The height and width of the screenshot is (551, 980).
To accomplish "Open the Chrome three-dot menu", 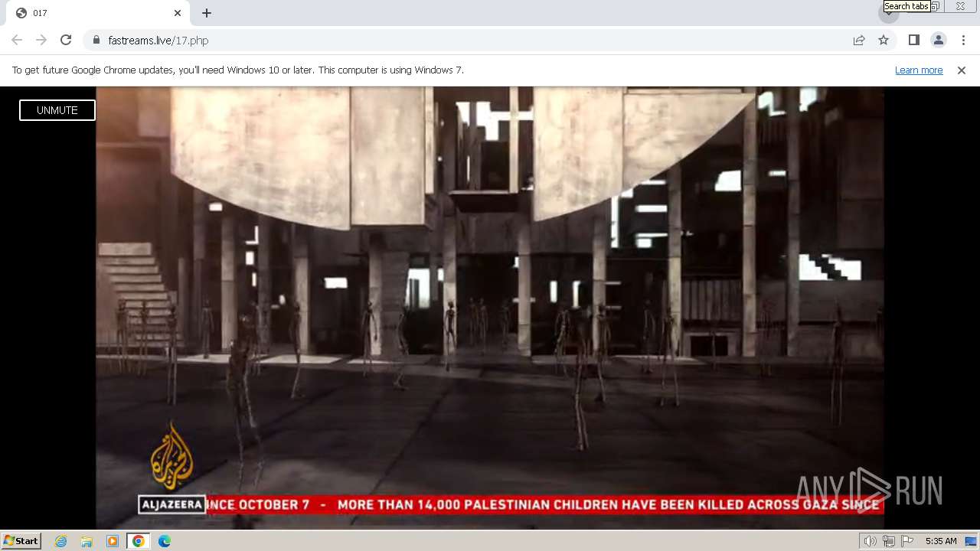I will pos(963,40).
